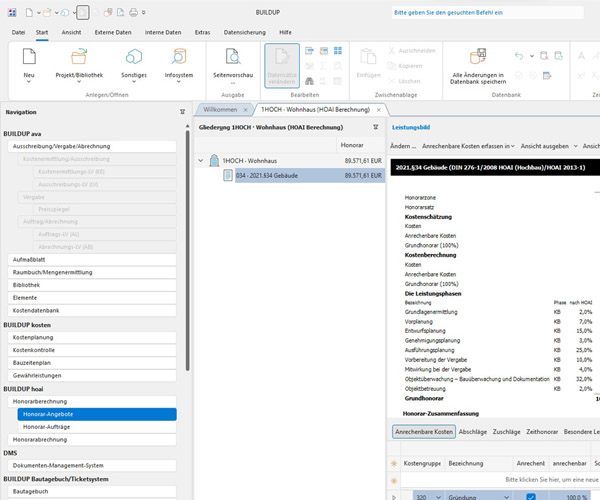Click the database delete icon in Datenbank group
The image size is (600, 500).
pos(544,56)
